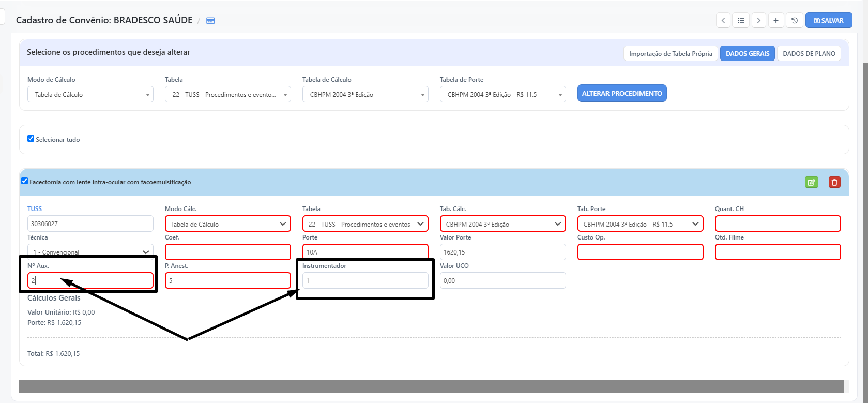868x403 pixels.
Task: Click the Custo Op. input field
Action: point(641,252)
